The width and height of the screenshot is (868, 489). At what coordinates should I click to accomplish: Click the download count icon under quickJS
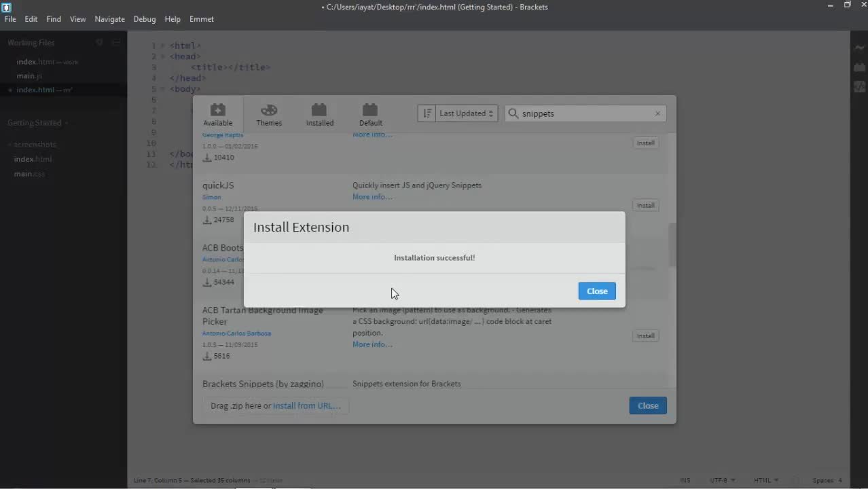click(207, 219)
